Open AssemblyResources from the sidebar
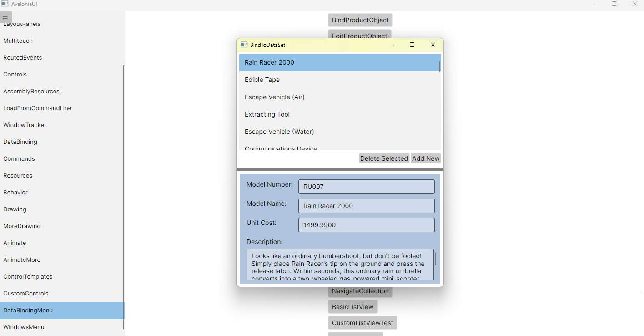The height and width of the screenshot is (336, 644). (x=61, y=92)
